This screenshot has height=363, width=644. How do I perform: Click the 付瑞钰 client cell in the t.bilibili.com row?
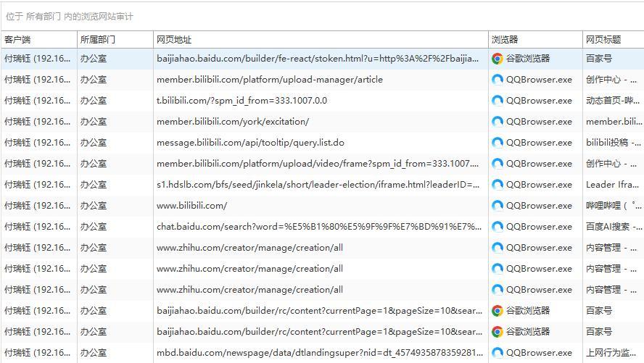click(38, 101)
